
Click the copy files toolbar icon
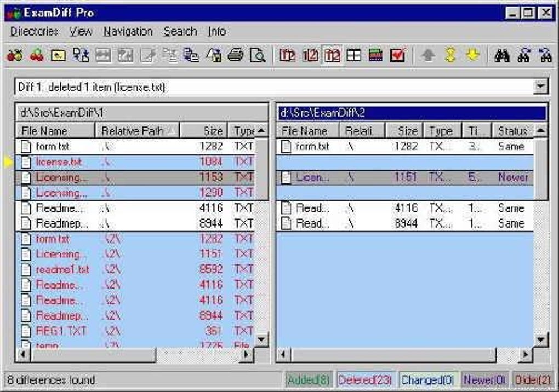point(191,55)
